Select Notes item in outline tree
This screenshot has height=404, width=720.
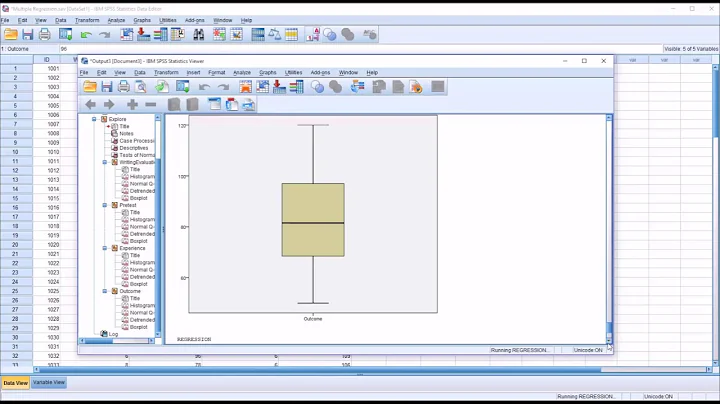coord(126,134)
